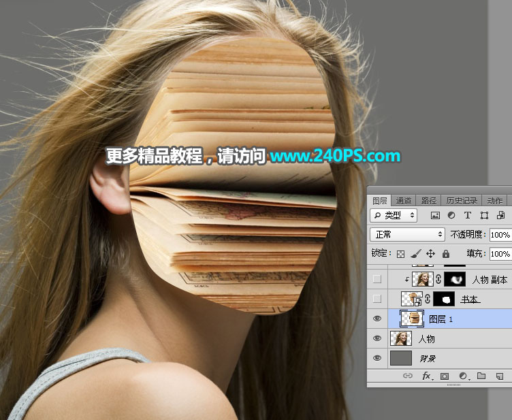Click mask link chain on 人物 副本 layer

[x=438, y=279]
